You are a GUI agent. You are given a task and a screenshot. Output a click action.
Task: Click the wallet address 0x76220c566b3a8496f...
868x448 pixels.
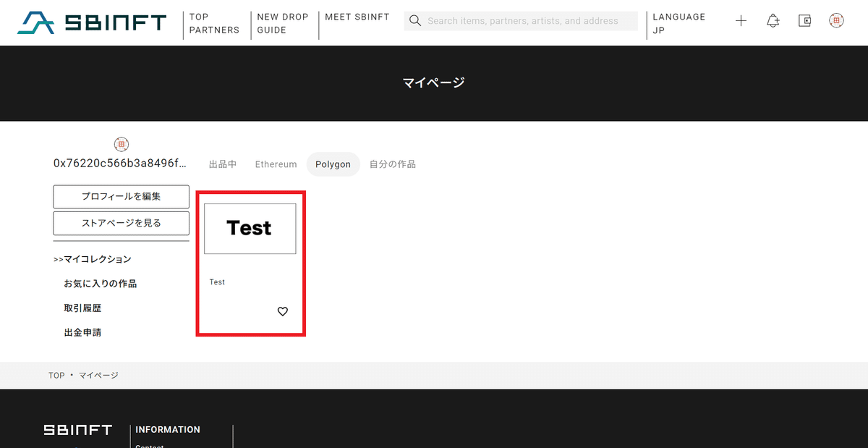pos(120,164)
